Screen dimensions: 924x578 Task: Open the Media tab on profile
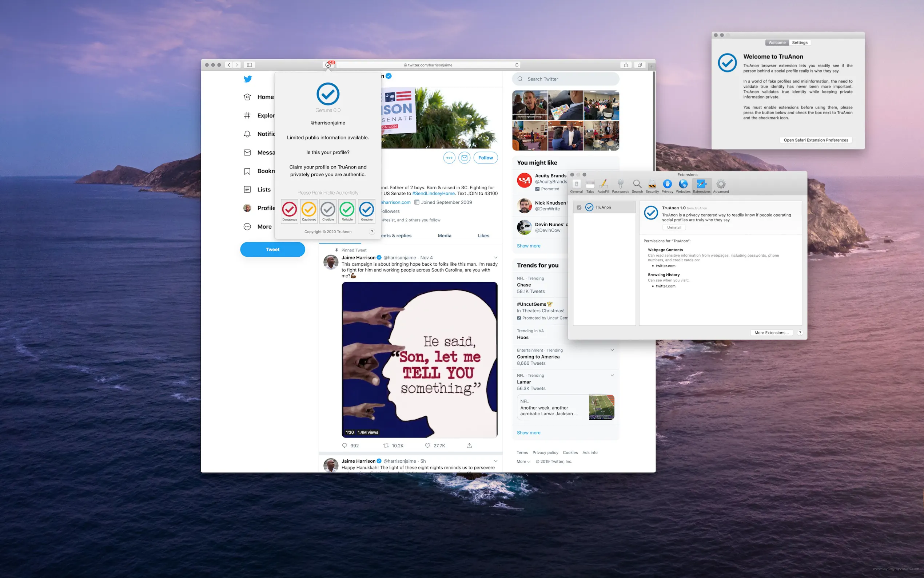444,236
